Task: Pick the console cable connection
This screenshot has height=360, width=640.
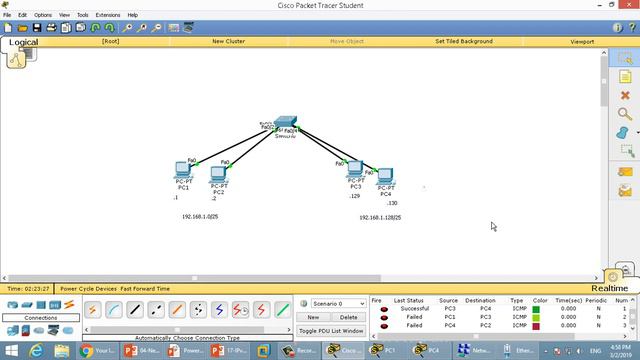Action: tap(113, 310)
